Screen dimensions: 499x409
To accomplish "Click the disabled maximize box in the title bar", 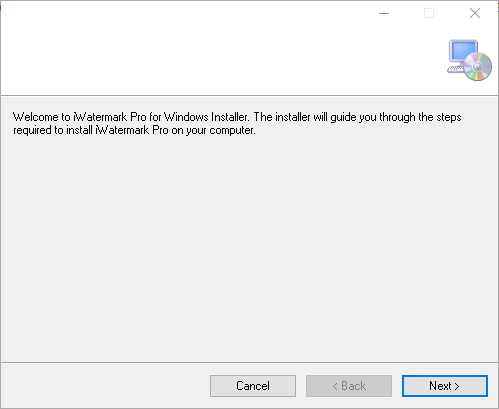I will [429, 13].
